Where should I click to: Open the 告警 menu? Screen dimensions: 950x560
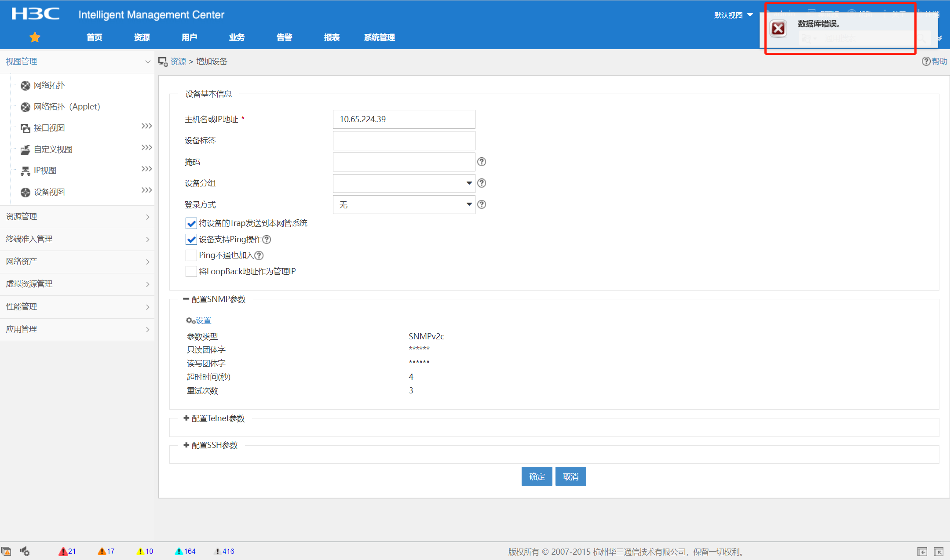pyautogui.click(x=284, y=37)
